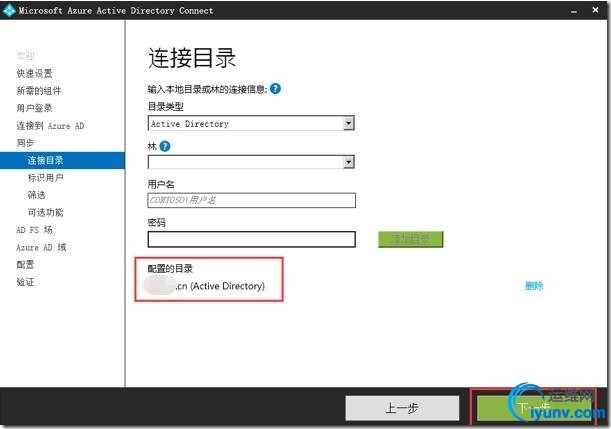Click the help icon beside connection info prompt
This screenshot has width=611, height=429.
coord(275,89)
